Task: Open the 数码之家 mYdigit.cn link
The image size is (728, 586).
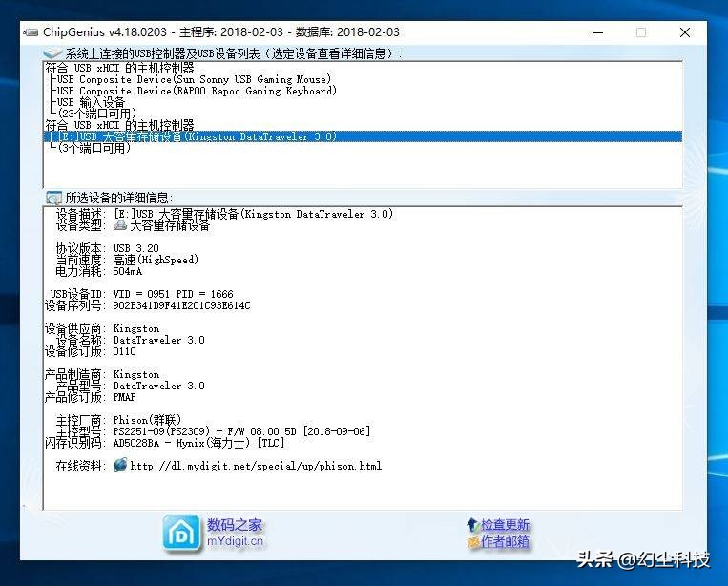Action: pyautogui.click(x=235, y=533)
